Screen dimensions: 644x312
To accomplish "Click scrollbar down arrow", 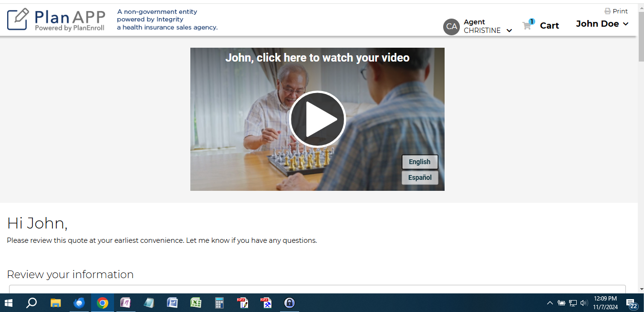I will pos(641,289).
